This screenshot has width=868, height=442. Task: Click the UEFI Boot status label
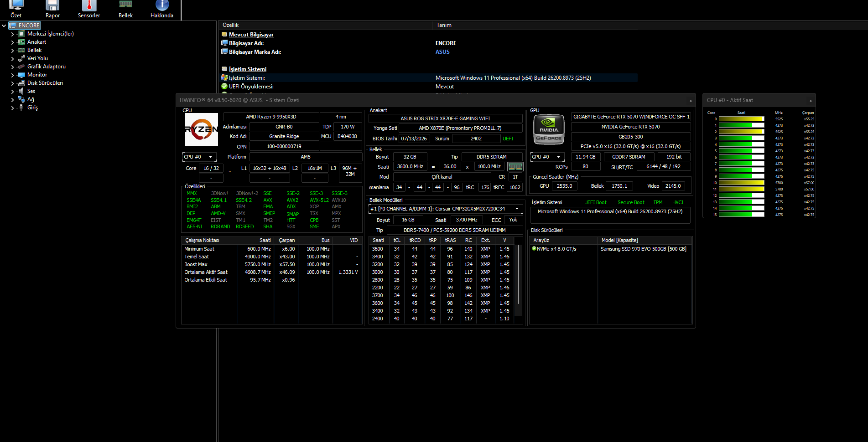595,202
